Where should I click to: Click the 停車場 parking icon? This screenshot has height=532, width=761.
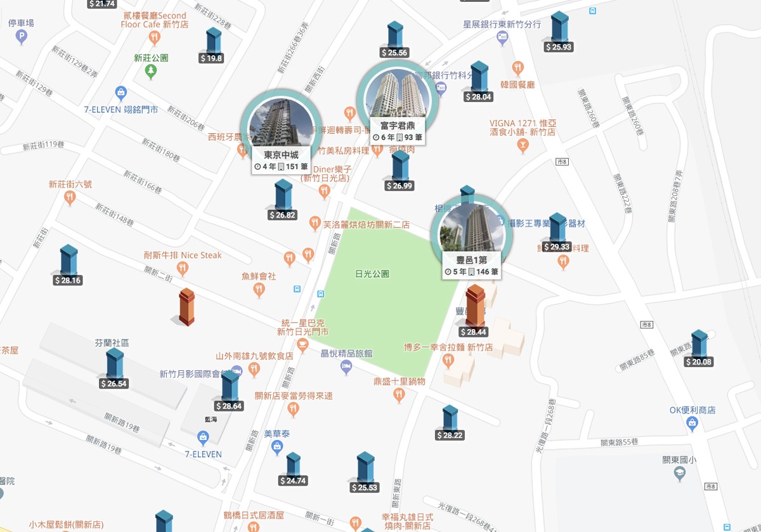[22, 37]
